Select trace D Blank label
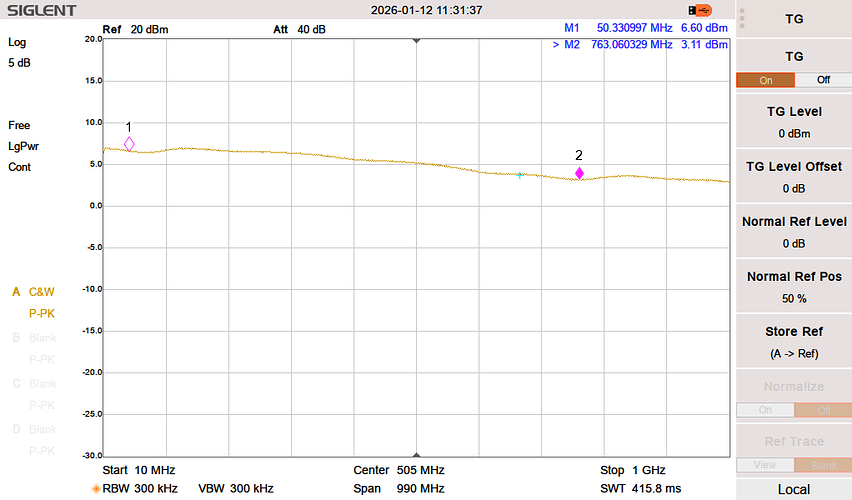852x500 pixels. coord(34,429)
